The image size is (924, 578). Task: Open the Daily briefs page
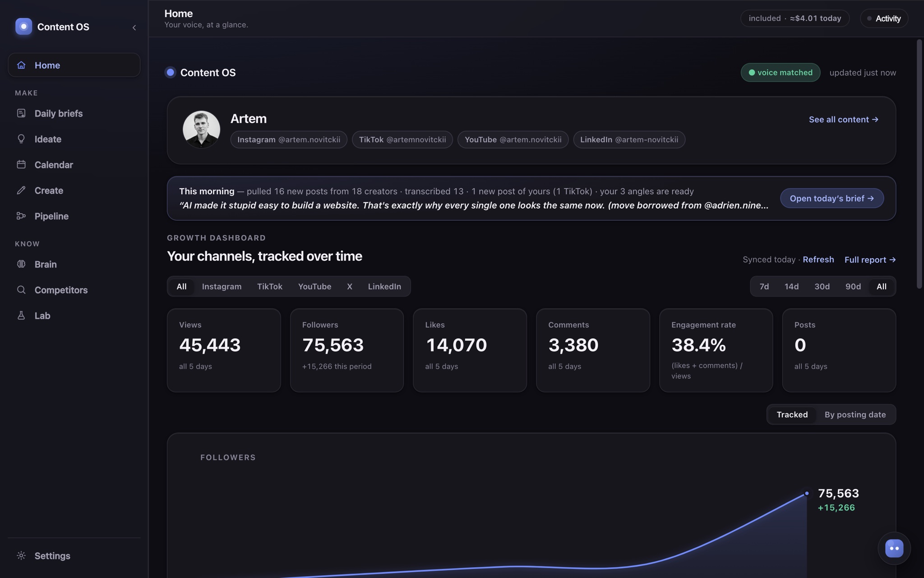pyautogui.click(x=74, y=113)
